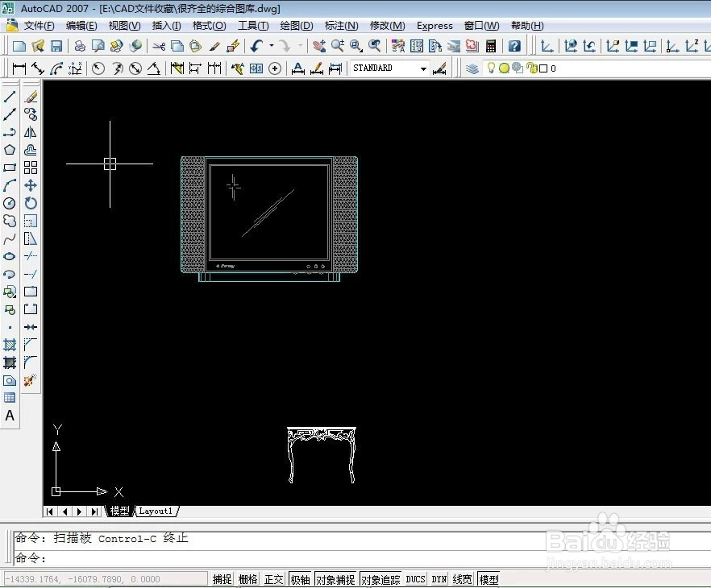Open the Express menu
Screen dimensions: 711x588
434,26
